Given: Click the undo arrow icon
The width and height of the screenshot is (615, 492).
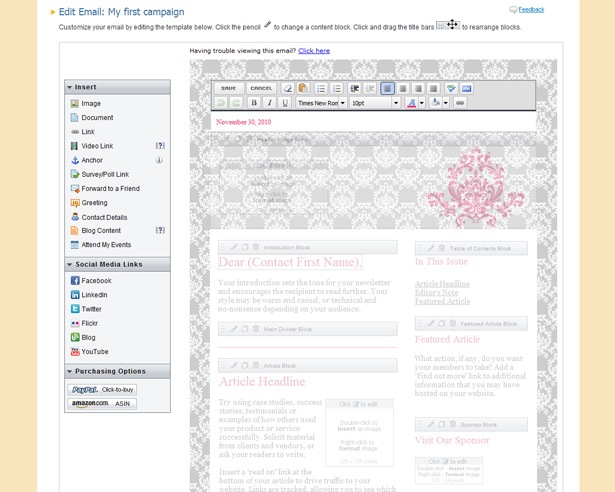Looking at the screenshot, I should (x=221, y=103).
